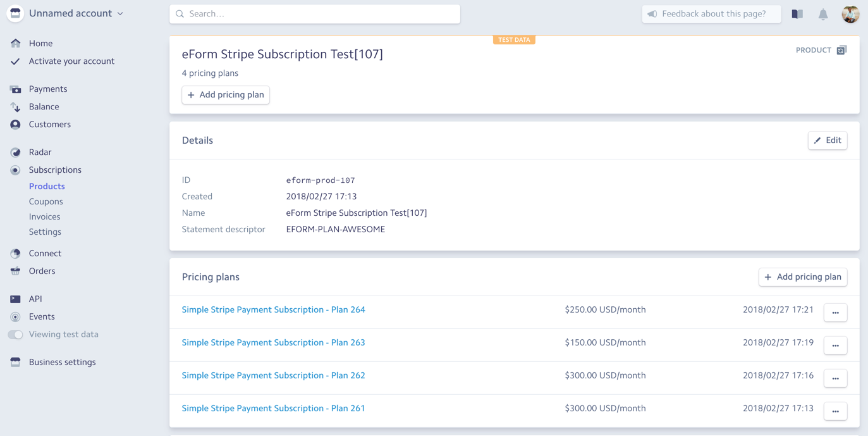The image size is (868, 436).
Task: Open options menu for Plan 263
Action: [x=835, y=346]
